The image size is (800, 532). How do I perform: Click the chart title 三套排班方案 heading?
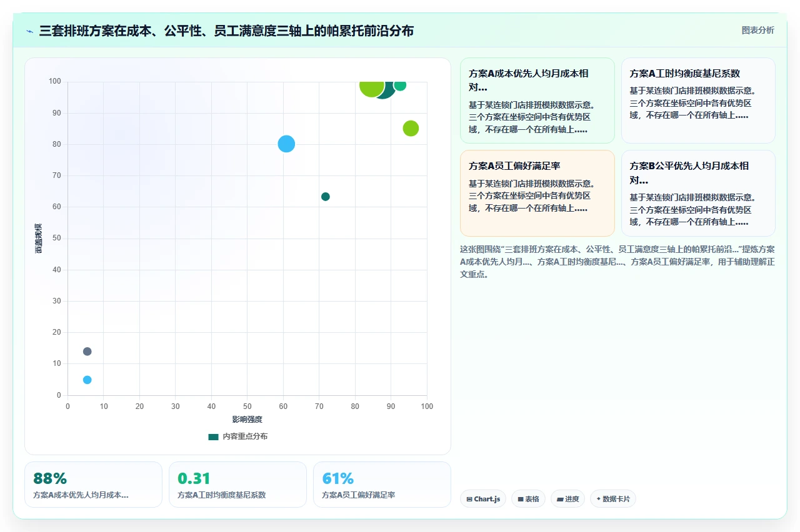pos(226,31)
